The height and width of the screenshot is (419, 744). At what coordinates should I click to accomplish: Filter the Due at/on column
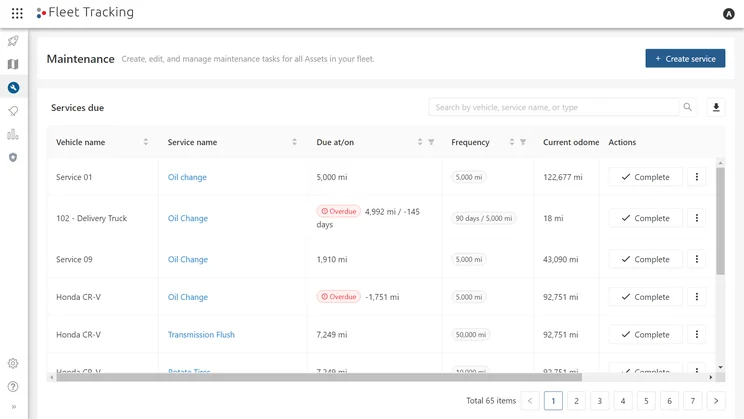pyautogui.click(x=431, y=142)
